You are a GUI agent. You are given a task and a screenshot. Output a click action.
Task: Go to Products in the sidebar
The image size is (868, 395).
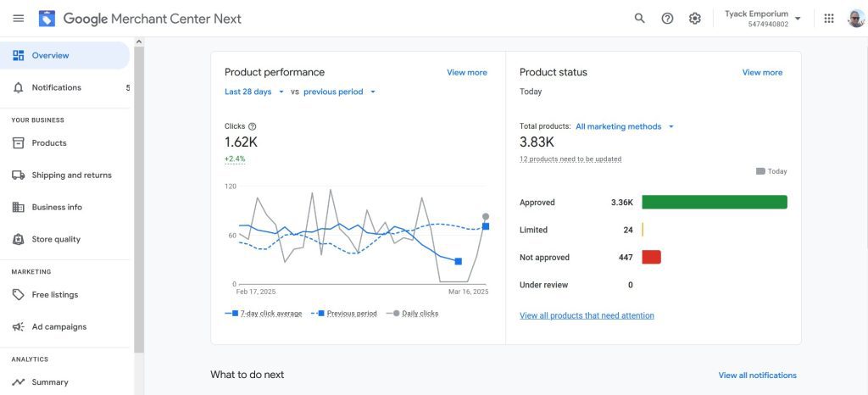tap(49, 143)
